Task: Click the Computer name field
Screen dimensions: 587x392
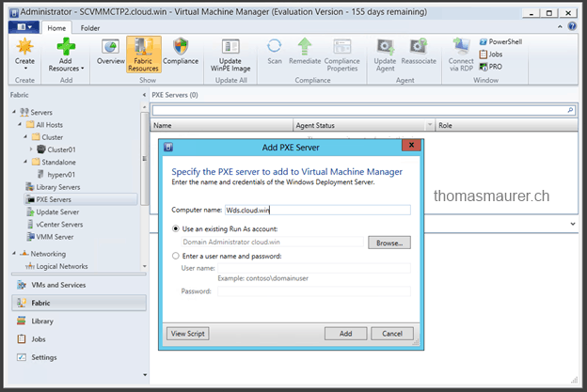Action: point(317,210)
